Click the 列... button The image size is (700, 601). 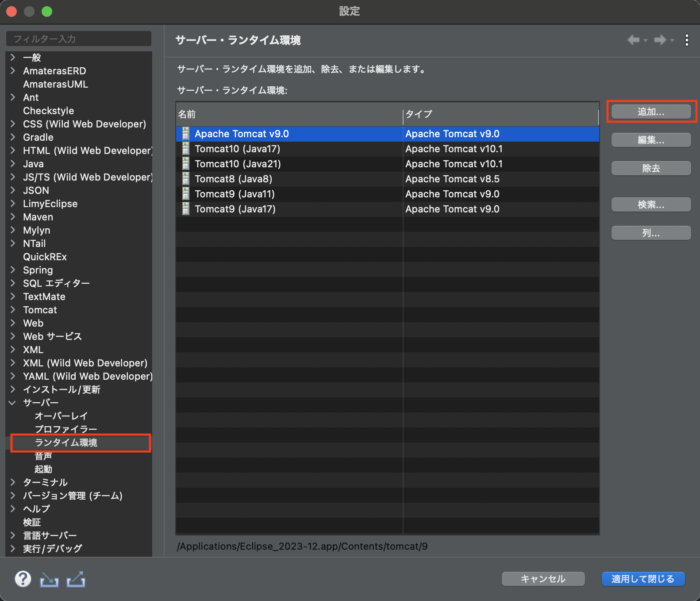(651, 233)
